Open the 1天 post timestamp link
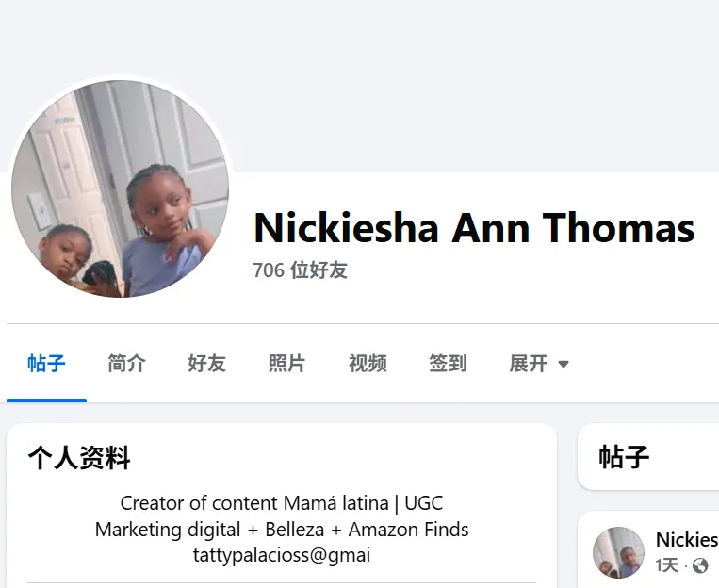The height and width of the screenshot is (588, 719). click(667, 565)
